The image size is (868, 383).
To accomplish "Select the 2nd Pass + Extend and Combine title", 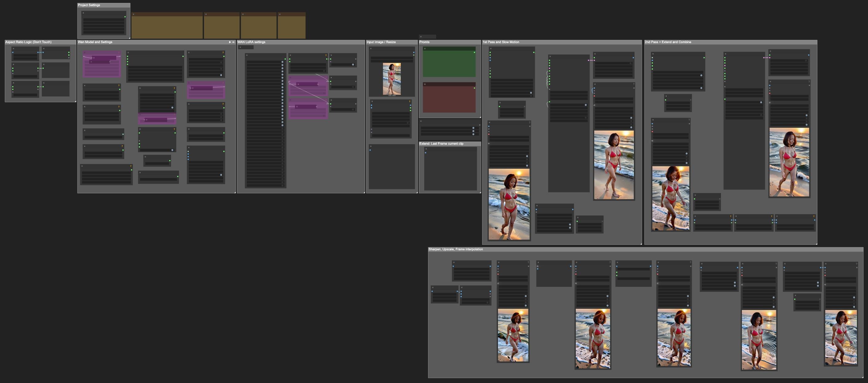I will point(667,42).
